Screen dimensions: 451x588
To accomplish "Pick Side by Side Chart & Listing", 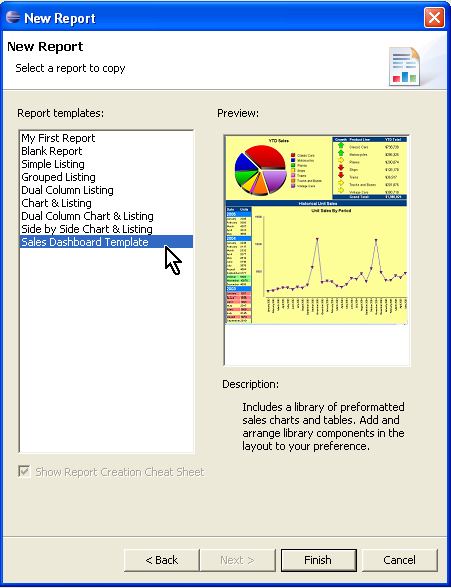I will [x=87, y=229].
